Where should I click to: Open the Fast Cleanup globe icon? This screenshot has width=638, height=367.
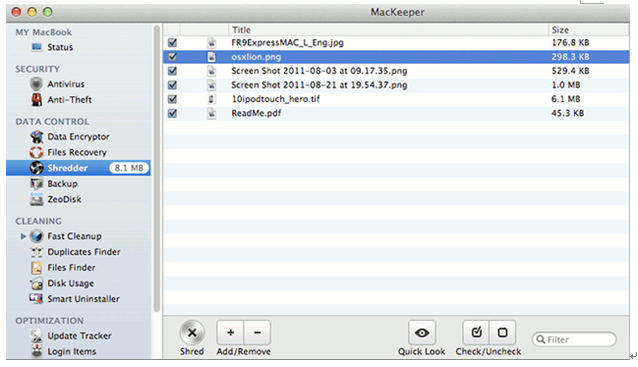coord(36,236)
